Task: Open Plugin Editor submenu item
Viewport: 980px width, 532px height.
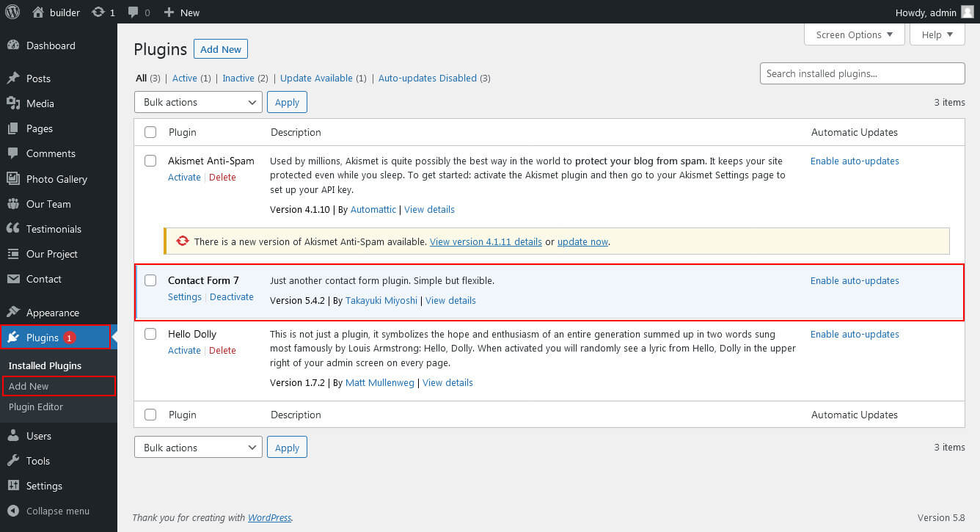Action: point(36,407)
